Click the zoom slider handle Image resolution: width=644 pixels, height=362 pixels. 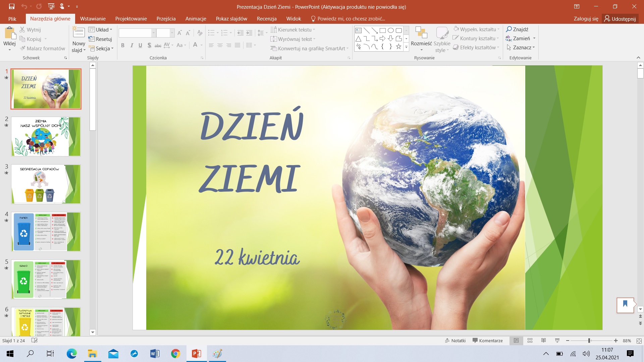tap(589, 341)
